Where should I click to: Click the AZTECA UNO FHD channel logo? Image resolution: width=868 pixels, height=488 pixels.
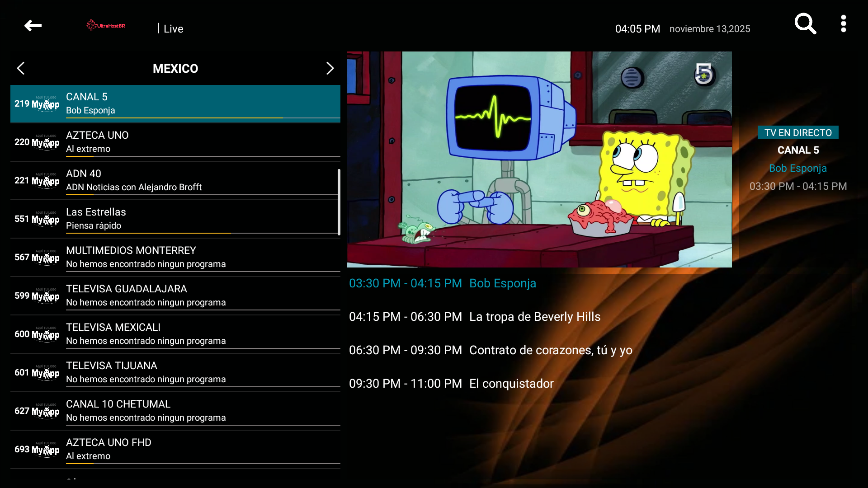[45, 450]
